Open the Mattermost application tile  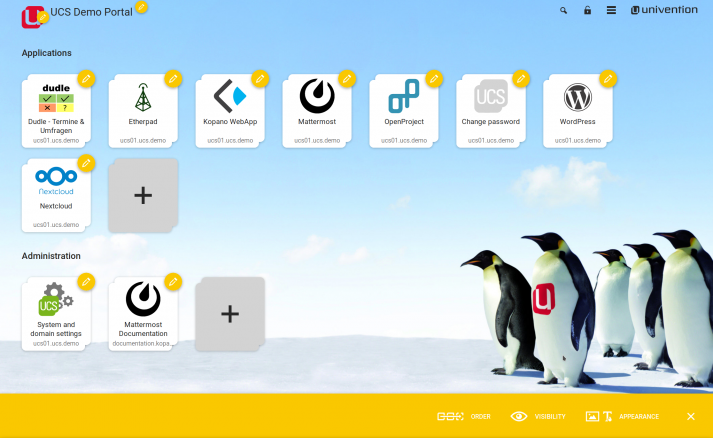[x=317, y=111]
